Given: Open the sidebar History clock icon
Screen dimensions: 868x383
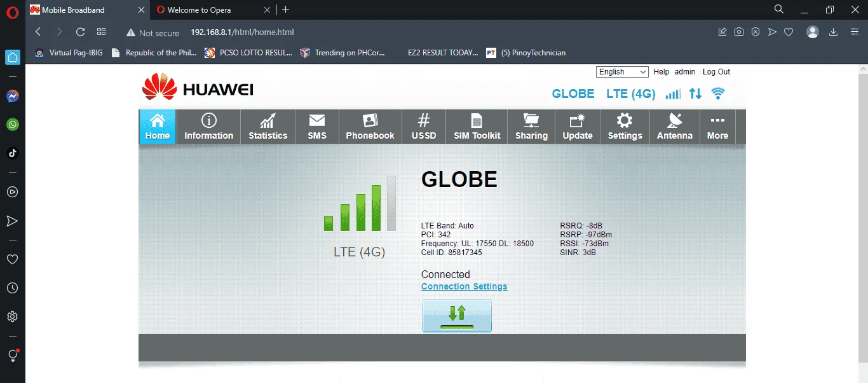Looking at the screenshot, I should (12, 288).
